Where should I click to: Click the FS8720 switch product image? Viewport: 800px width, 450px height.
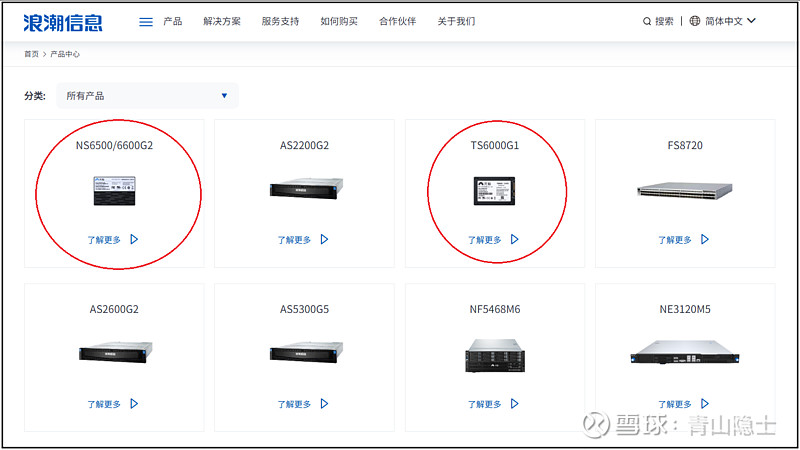[685, 190]
